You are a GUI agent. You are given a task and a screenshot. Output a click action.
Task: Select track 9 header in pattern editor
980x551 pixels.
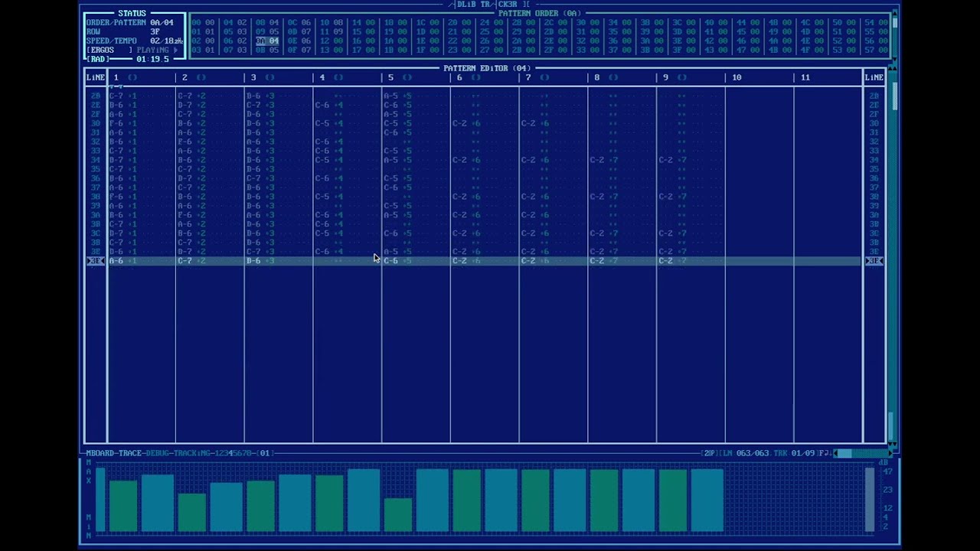665,77
